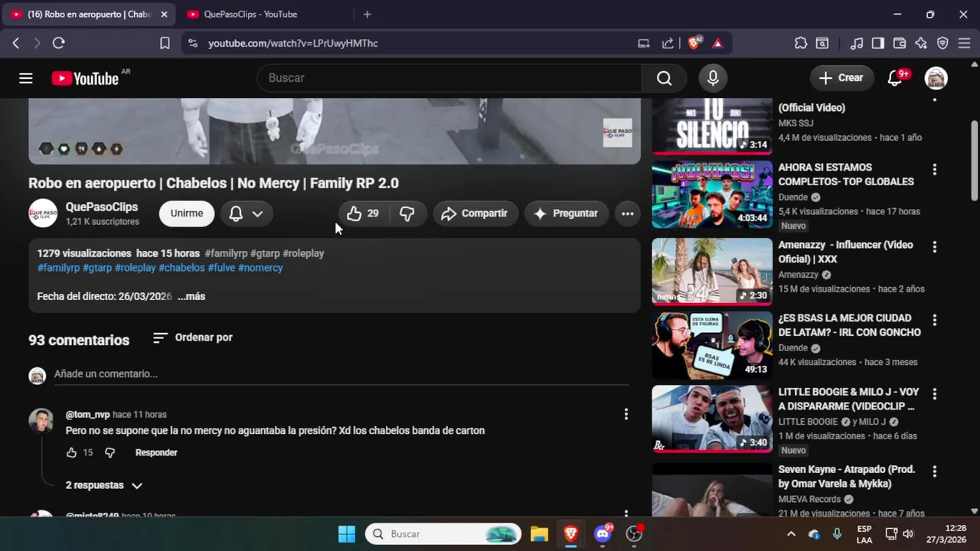Image resolution: width=980 pixels, height=551 pixels.
Task: Open the browser main menu
Action: point(965,44)
